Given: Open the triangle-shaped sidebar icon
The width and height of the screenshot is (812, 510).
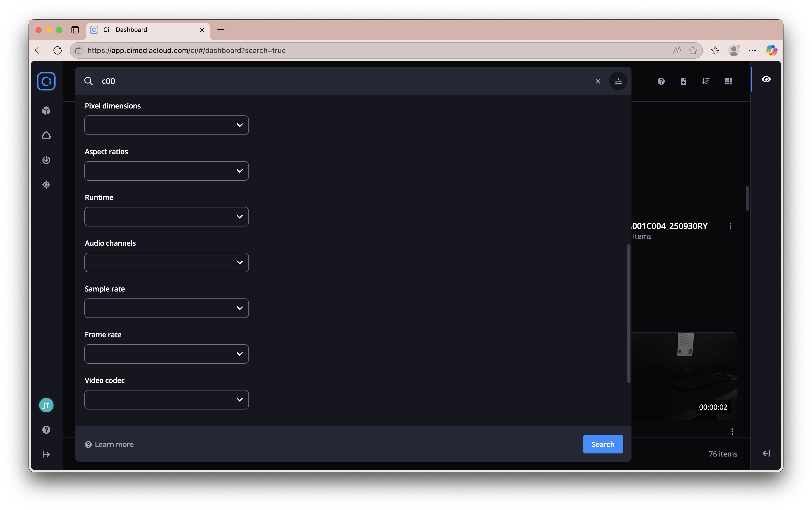Looking at the screenshot, I should 46,135.
